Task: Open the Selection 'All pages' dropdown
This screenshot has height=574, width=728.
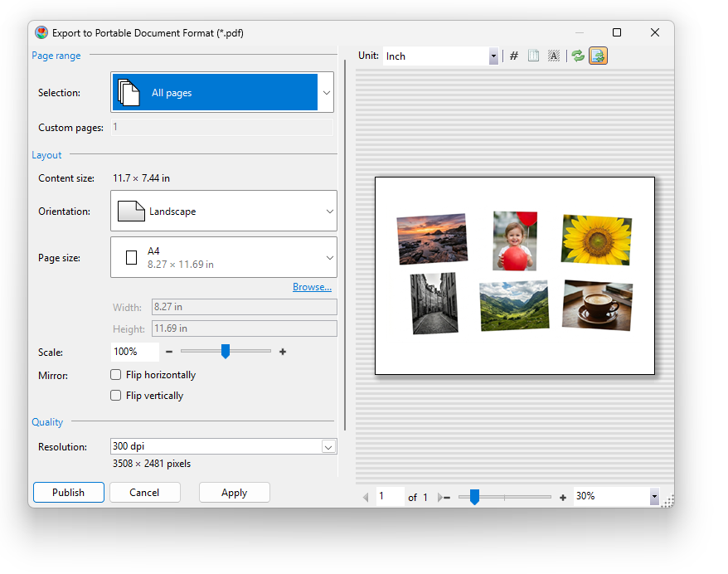Action: (326, 93)
